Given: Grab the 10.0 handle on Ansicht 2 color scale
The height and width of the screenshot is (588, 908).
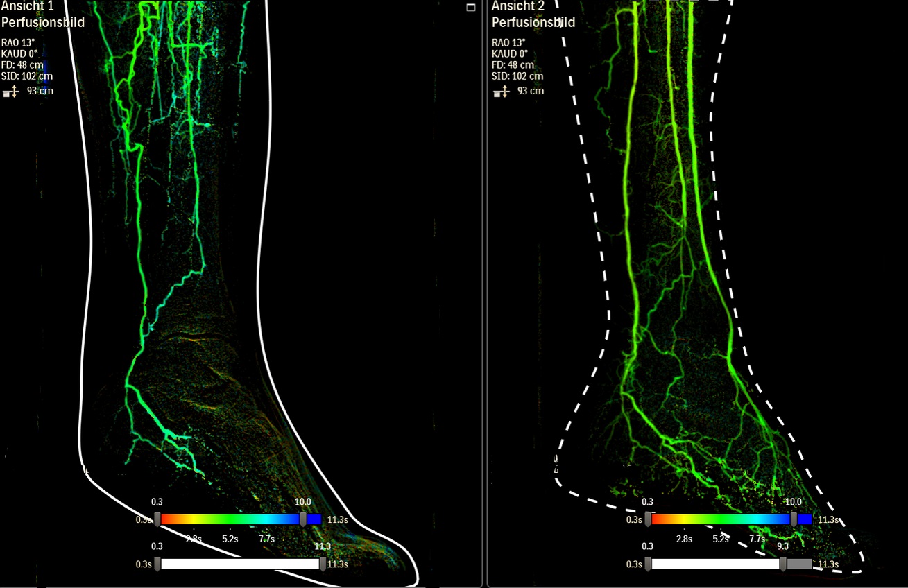Looking at the screenshot, I should tap(794, 519).
